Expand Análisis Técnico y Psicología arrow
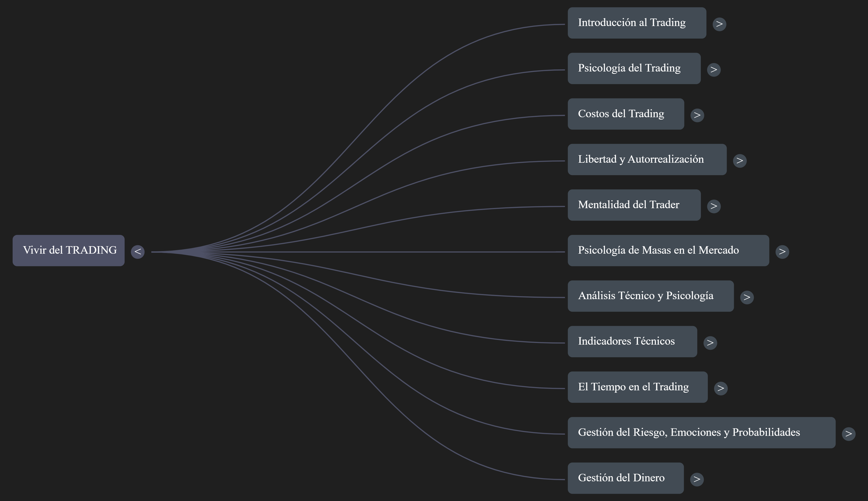The width and height of the screenshot is (868, 501). (746, 297)
